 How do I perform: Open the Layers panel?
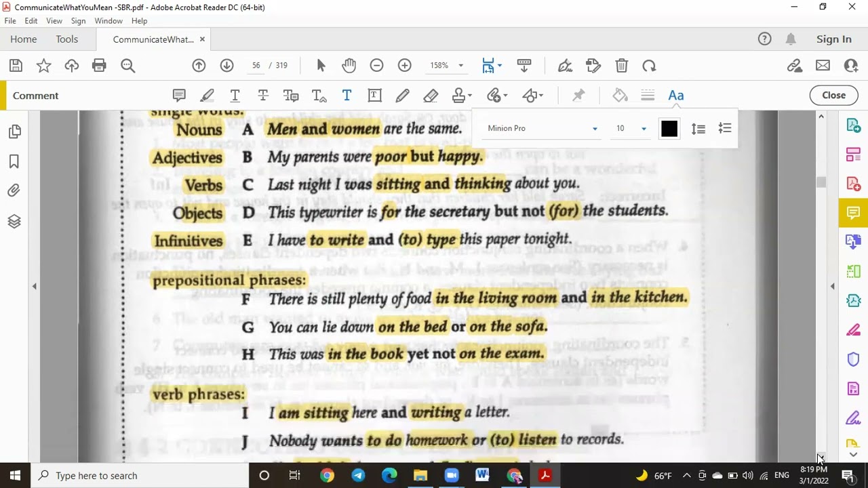point(14,222)
